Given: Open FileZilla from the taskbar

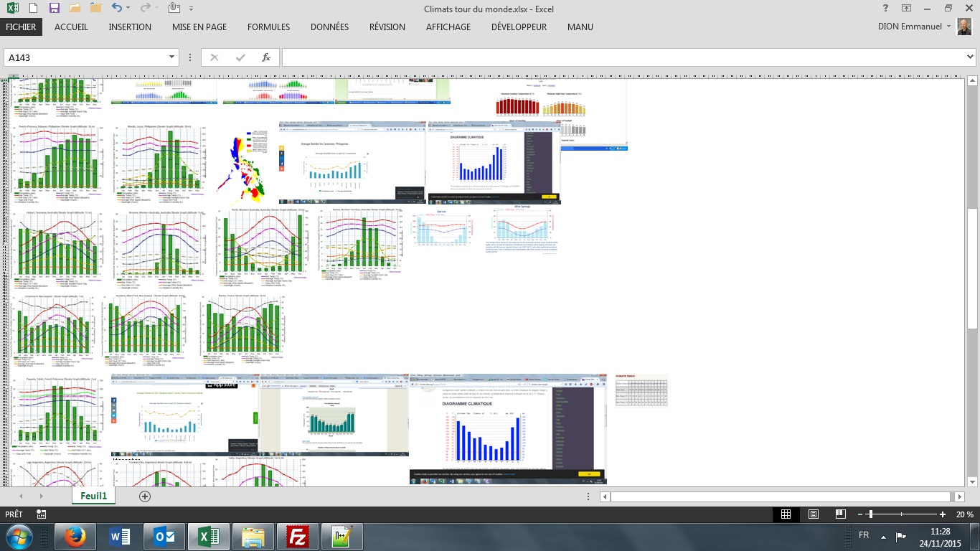Looking at the screenshot, I should click(x=297, y=537).
